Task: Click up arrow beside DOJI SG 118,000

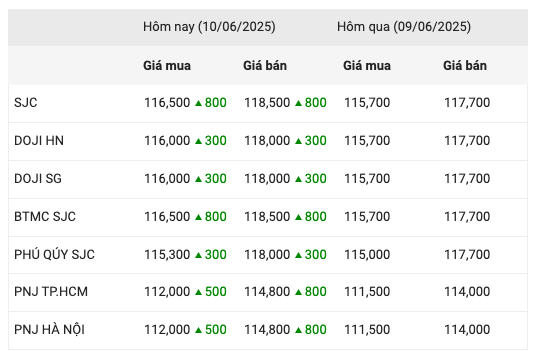Action: click(299, 179)
